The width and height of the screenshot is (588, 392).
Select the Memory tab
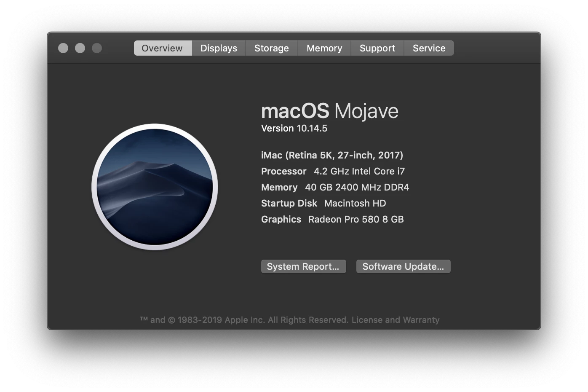(324, 48)
